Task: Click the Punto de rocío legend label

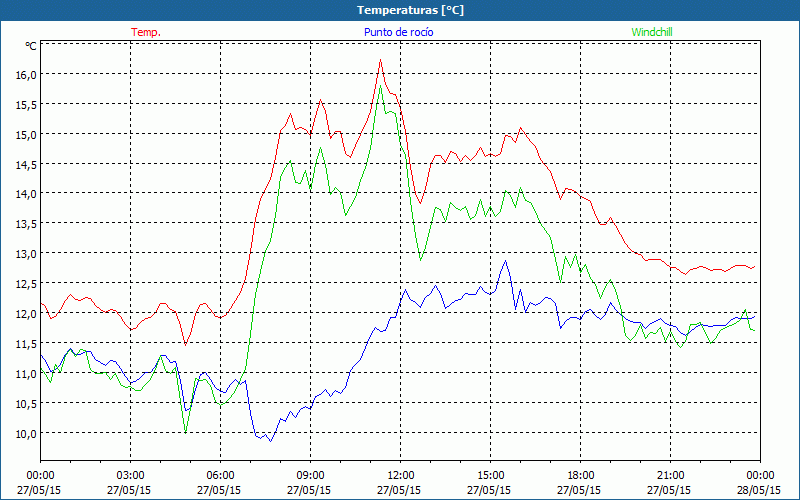Action: [x=398, y=32]
